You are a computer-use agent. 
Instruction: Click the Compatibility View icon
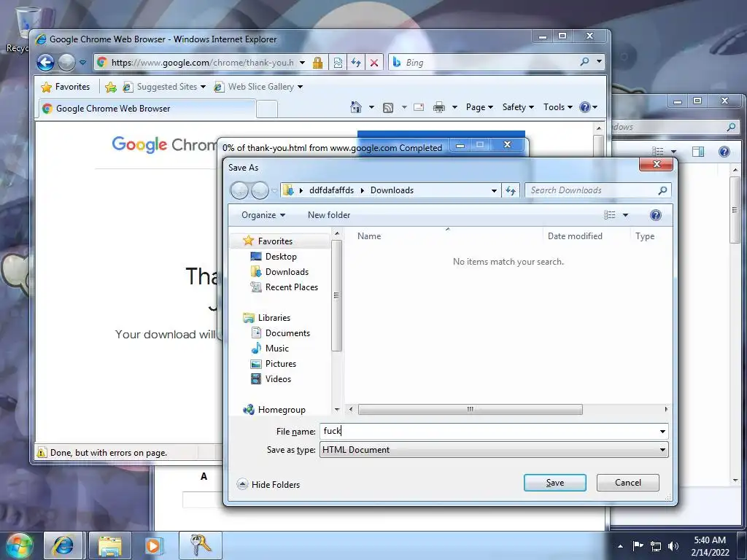click(x=338, y=63)
